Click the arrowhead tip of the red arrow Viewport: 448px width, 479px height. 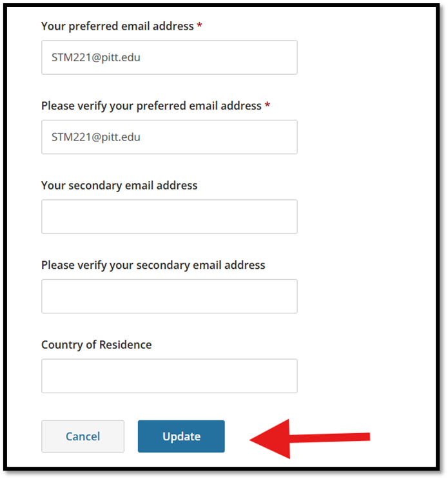[x=252, y=441]
